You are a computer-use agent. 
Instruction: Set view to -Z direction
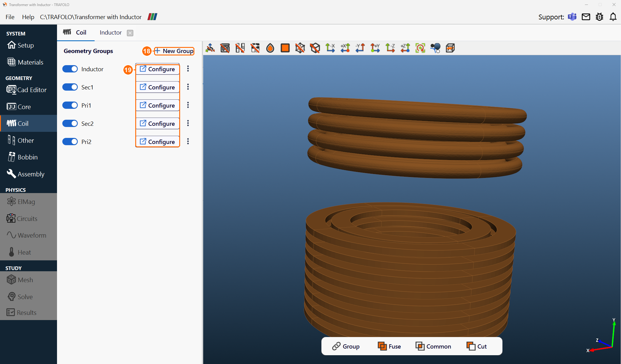tap(390, 48)
